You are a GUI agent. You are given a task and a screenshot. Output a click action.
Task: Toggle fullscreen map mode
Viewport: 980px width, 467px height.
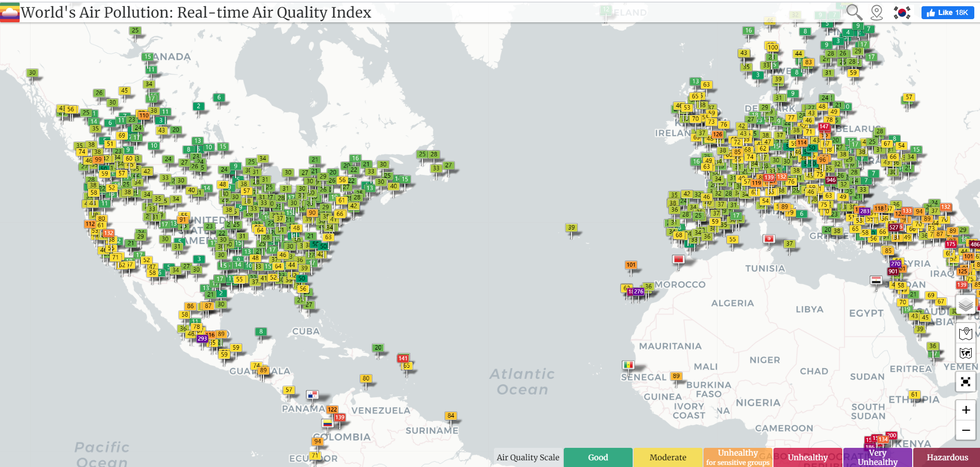(966, 382)
